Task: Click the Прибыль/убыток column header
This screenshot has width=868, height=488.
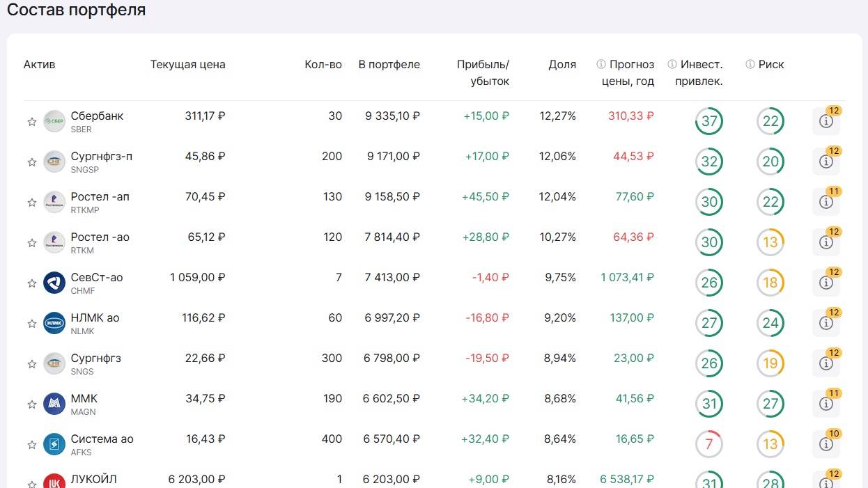Action: tap(483, 72)
